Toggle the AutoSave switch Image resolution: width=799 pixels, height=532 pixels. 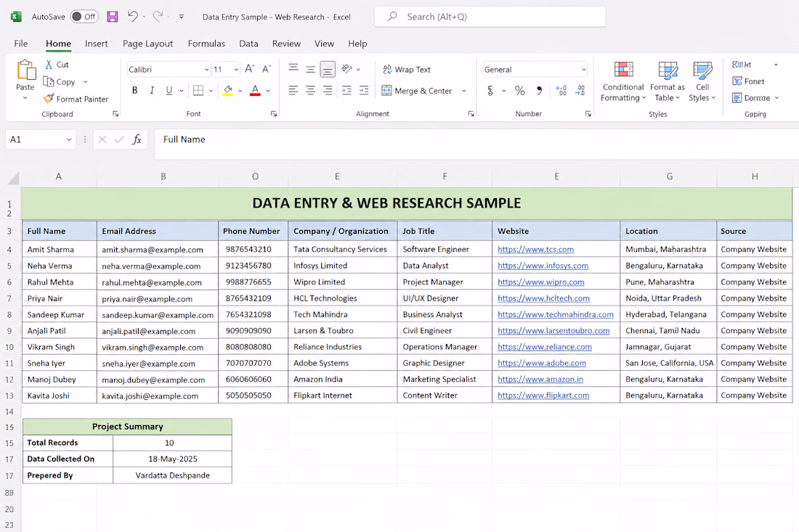click(84, 17)
